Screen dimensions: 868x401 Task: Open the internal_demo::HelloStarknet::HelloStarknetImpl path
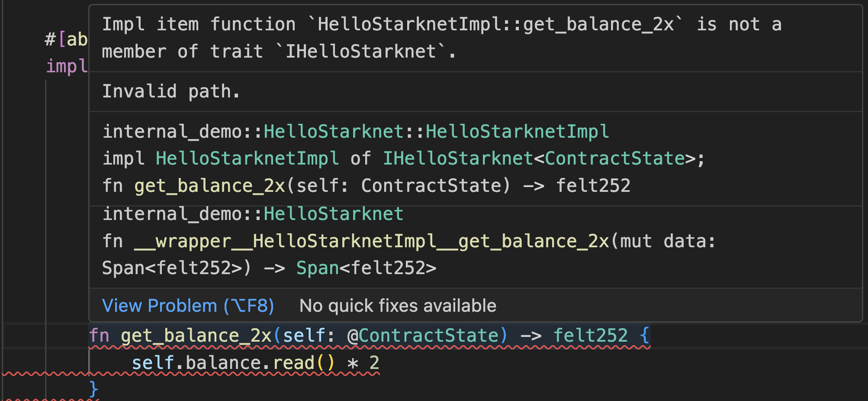point(355,131)
